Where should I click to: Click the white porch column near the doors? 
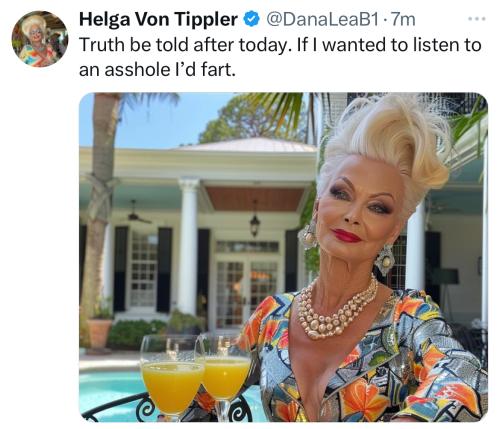[x=188, y=247]
